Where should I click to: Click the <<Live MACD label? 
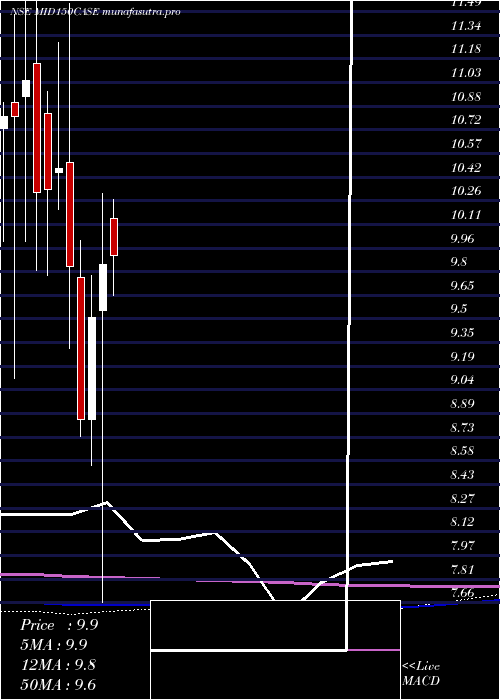pyautogui.click(x=421, y=673)
